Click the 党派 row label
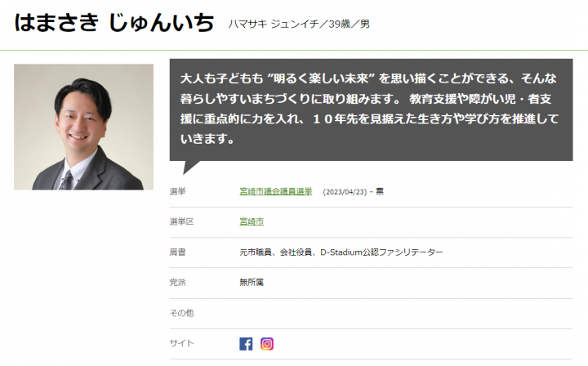 tap(177, 283)
